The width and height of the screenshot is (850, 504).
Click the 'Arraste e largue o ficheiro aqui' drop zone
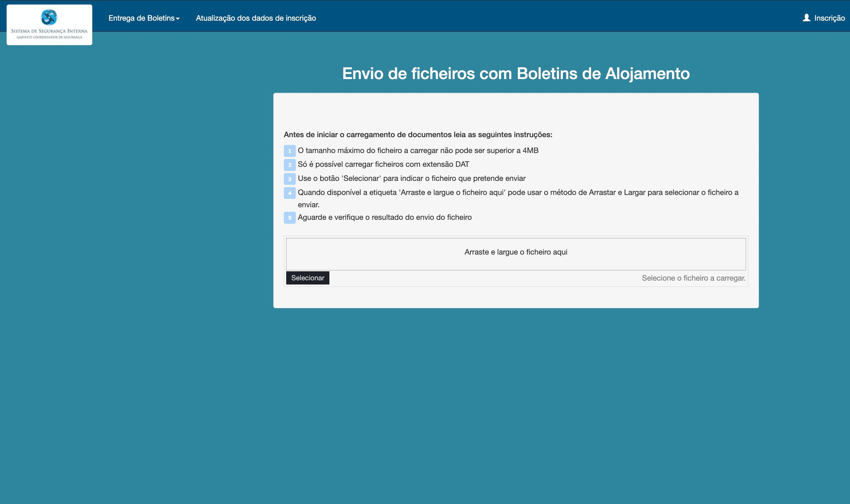pyautogui.click(x=516, y=254)
